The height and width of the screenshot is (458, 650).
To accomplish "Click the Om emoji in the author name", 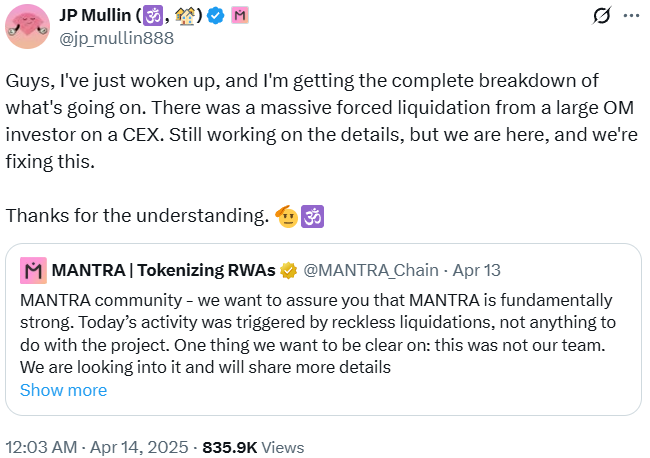I will point(153,16).
